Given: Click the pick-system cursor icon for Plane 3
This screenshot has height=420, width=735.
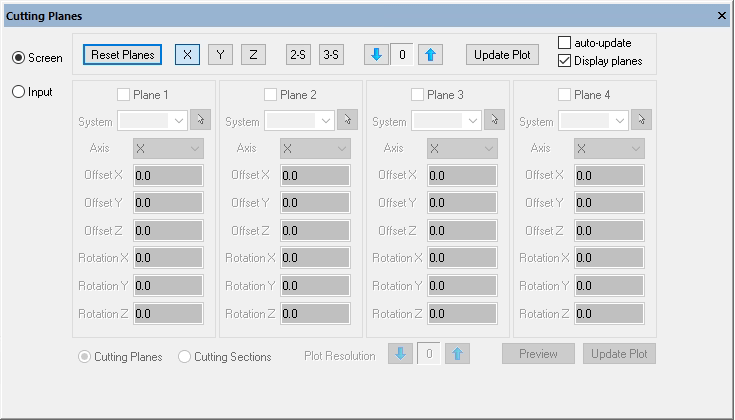Looking at the screenshot, I should click(494, 120).
